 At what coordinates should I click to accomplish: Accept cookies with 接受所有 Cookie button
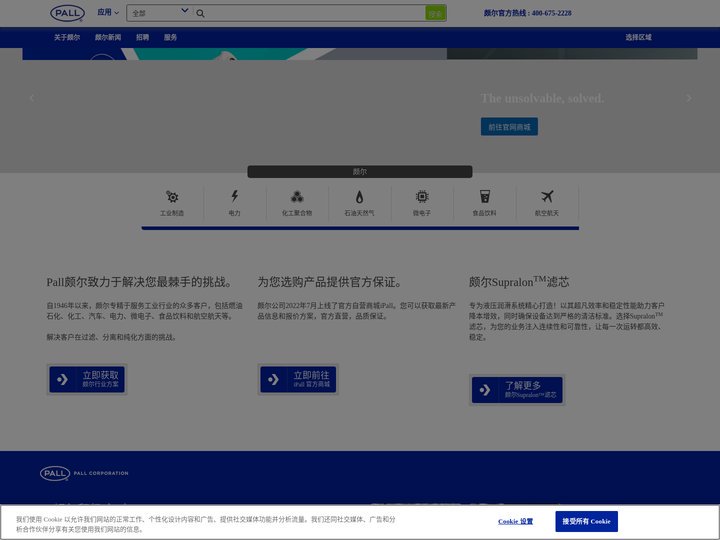click(x=586, y=521)
